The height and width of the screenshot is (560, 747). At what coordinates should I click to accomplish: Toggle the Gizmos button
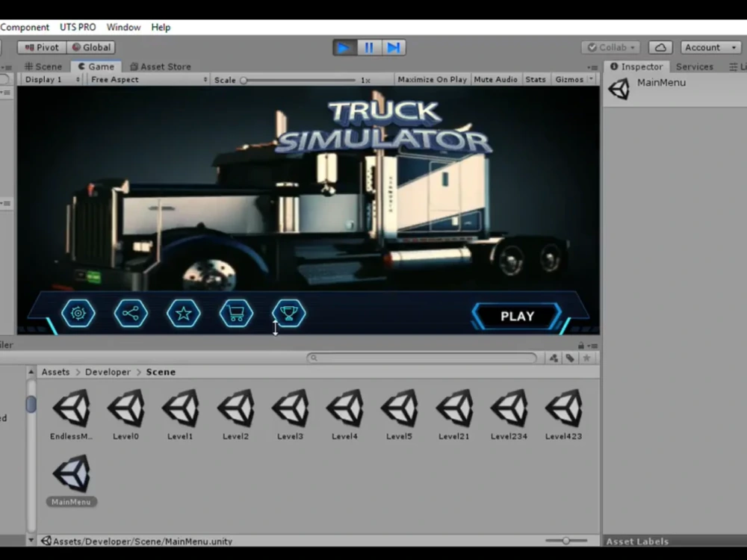tap(569, 80)
